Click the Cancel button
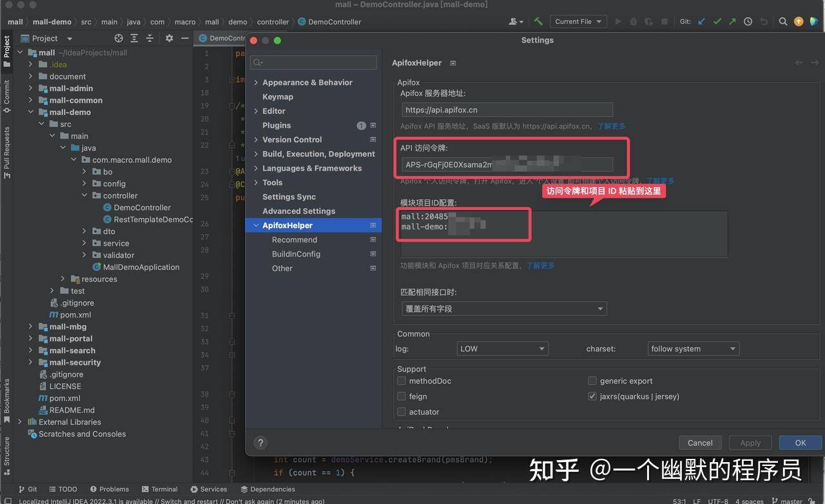Image resolution: width=825 pixels, height=504 pixels. tap(700, 443)
